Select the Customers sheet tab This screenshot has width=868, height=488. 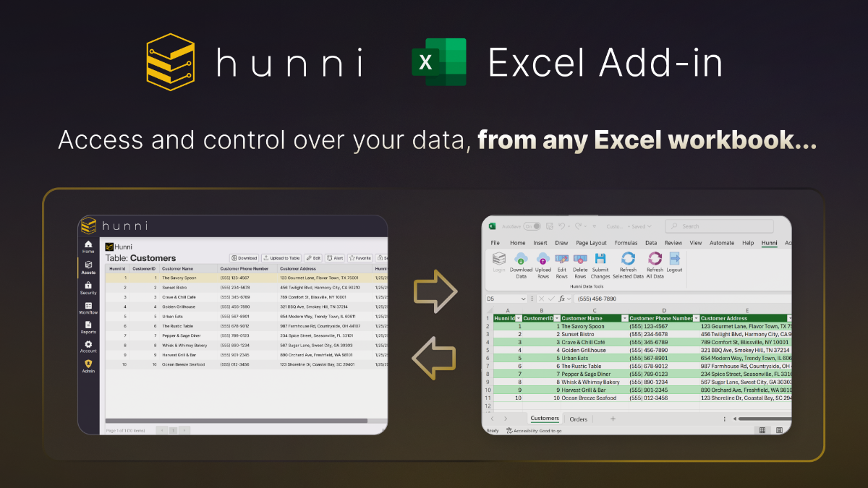click(545, 419)
